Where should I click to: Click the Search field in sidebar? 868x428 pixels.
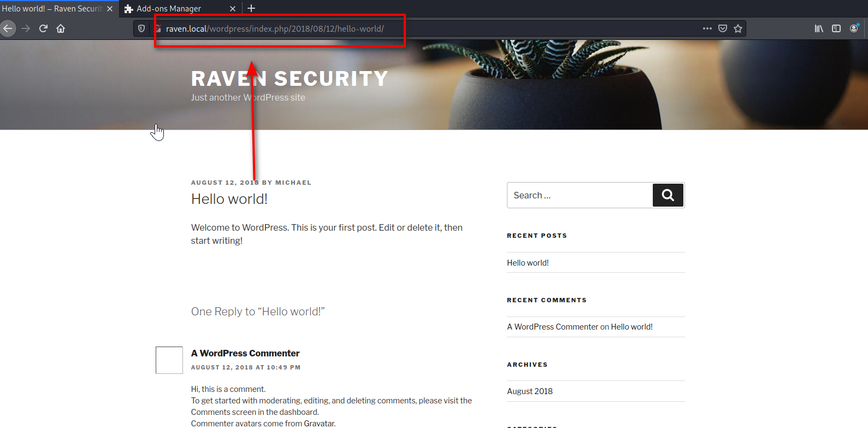point(580,195)
